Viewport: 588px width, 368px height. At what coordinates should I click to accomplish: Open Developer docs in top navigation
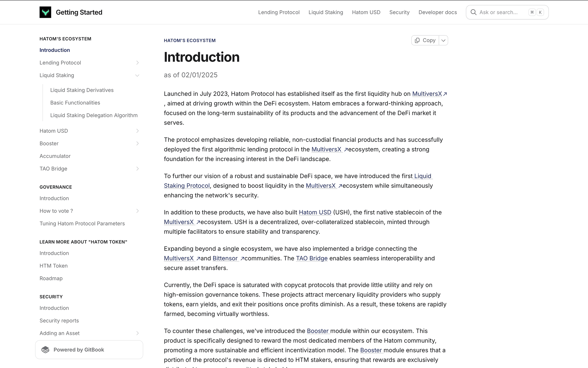[x=437, y=12]
